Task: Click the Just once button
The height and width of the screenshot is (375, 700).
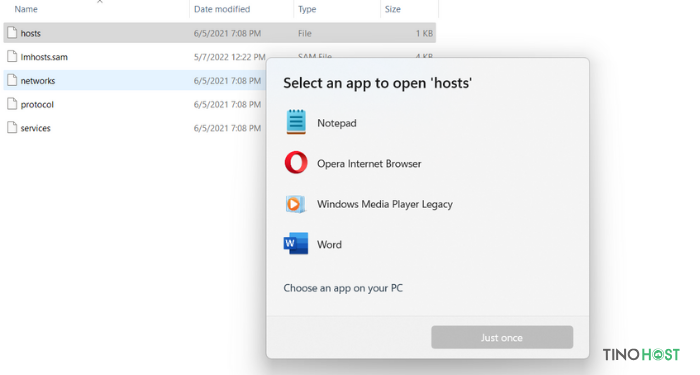Action: (502, 337)
